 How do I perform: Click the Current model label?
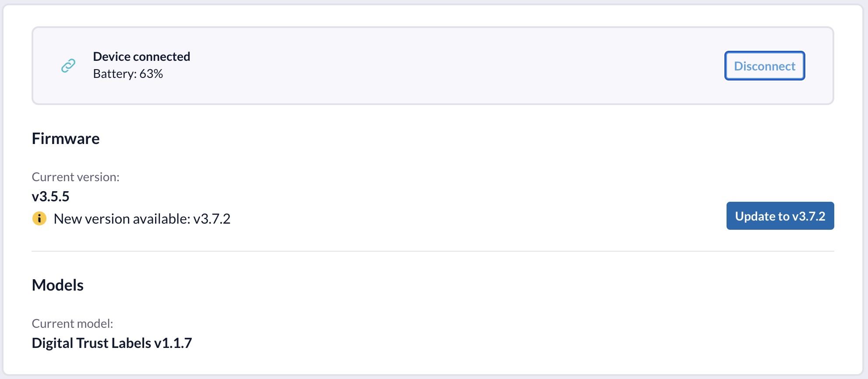tap(72, 324)
